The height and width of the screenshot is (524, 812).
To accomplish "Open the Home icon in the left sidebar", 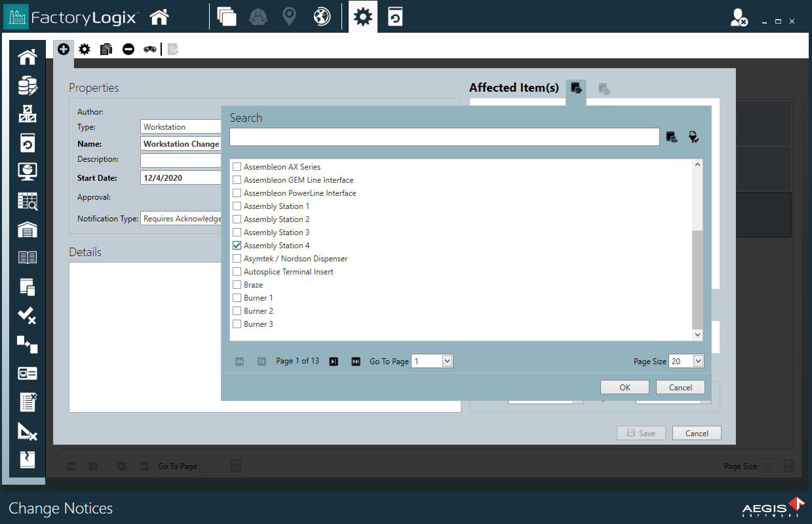I will [27, 57].
